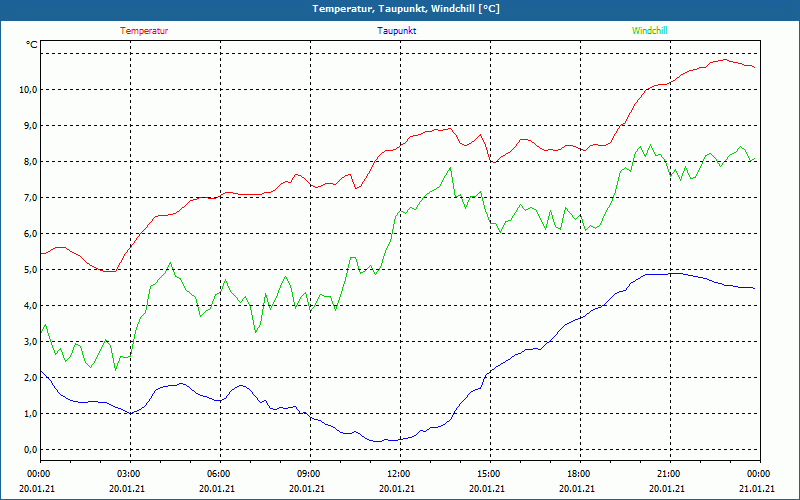Image resolution: width=800 pixels, height=500 pixels.
Task: Click the '15:00' time axis label
Action: [487, 474]
